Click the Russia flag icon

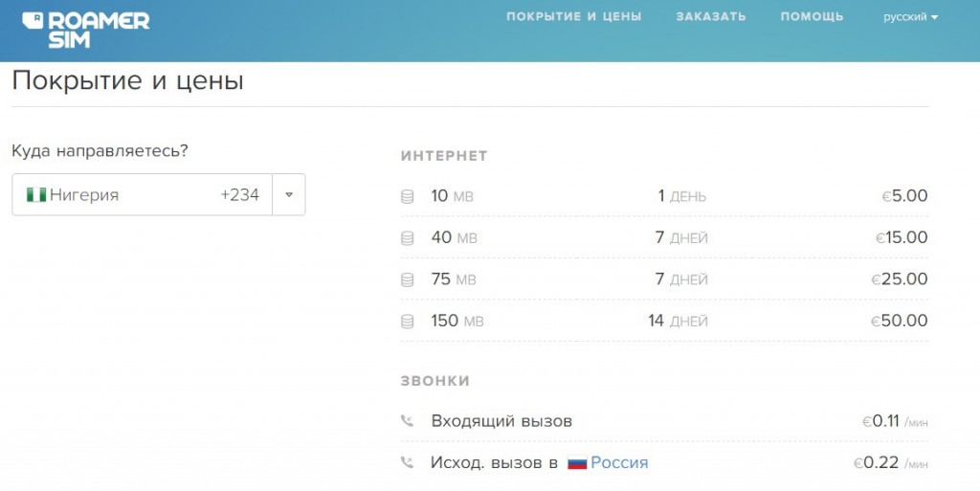point(577,463)
